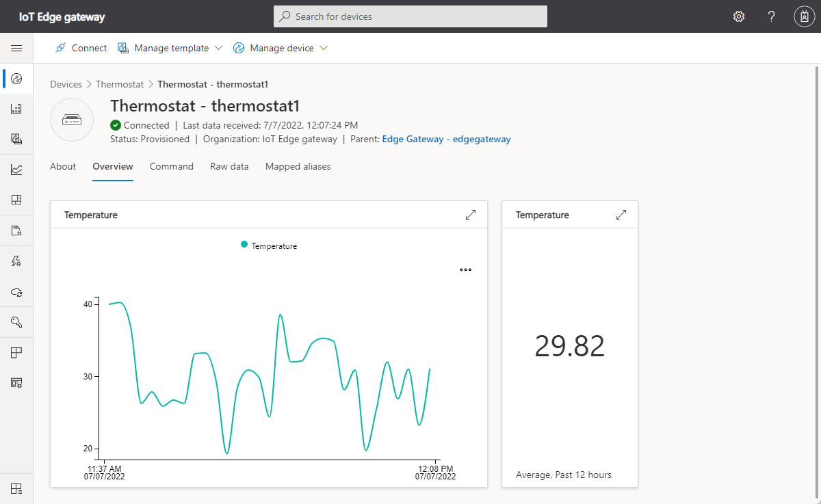Open the Edge Gateway - edgegateway parent link

pos(446,139)
